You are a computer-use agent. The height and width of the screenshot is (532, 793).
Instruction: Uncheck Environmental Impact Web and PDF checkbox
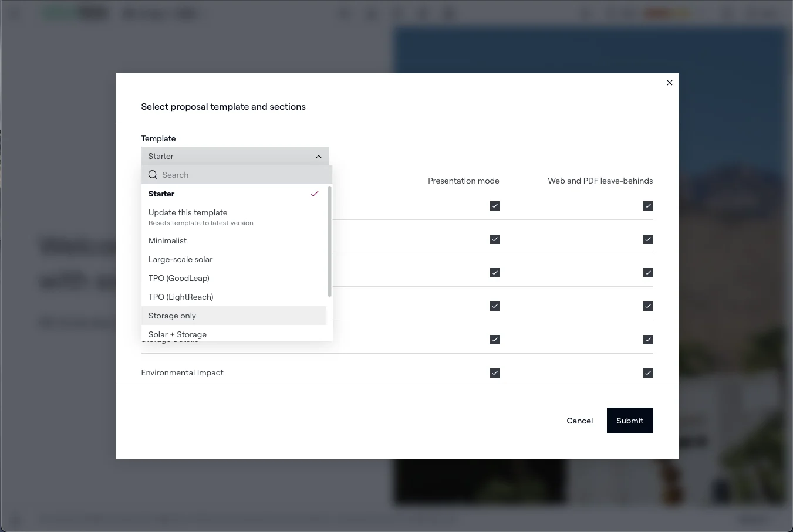[x=648, y=373]
